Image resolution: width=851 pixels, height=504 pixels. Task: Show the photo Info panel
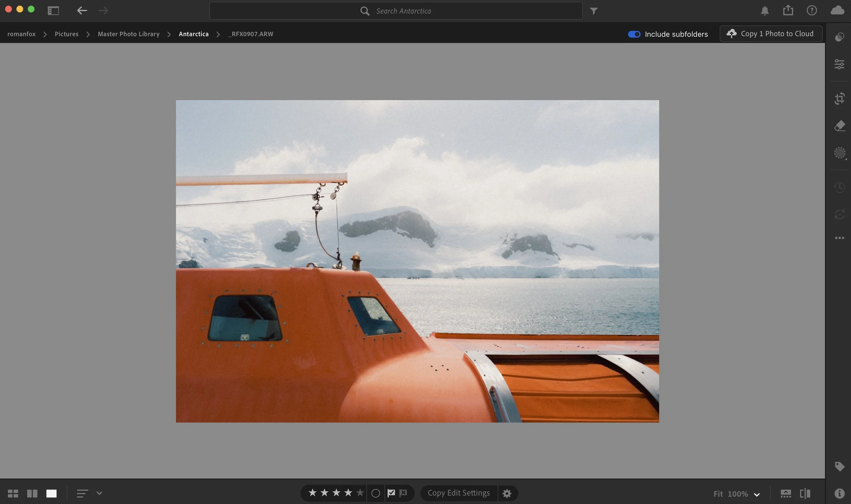pos(839,493)
